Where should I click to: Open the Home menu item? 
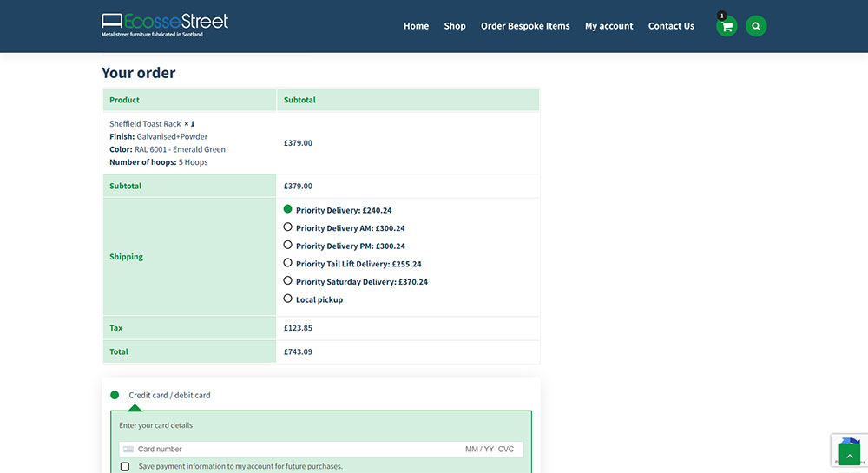[416, 26]
